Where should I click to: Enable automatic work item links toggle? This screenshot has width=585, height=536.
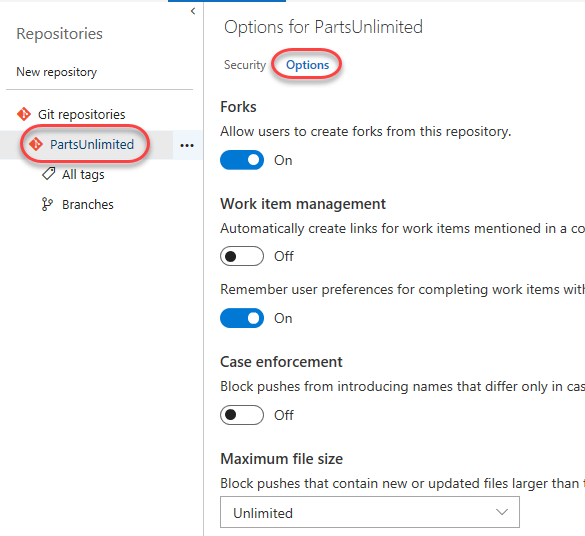tap(242, 256)
